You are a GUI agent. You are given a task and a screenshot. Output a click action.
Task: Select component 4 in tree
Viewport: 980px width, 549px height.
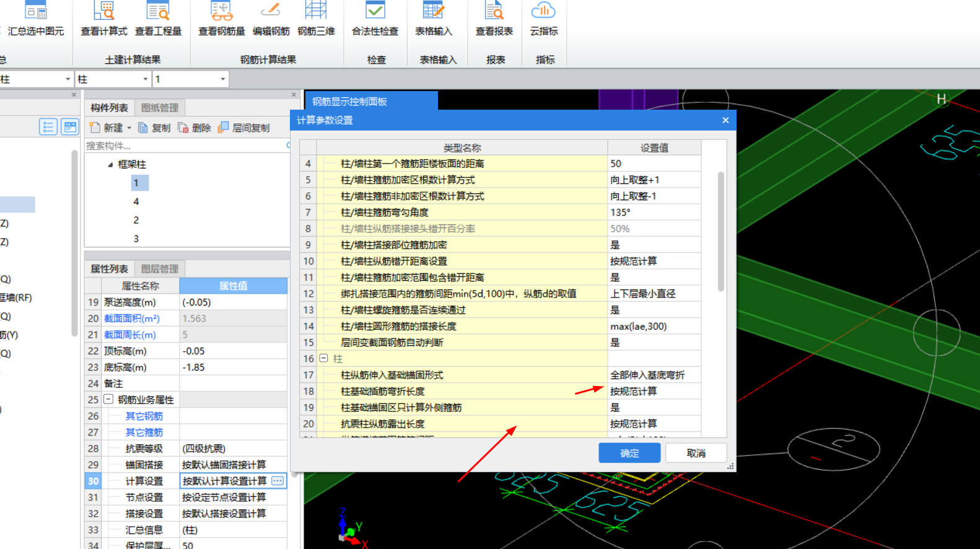click(x=136, y=201)
